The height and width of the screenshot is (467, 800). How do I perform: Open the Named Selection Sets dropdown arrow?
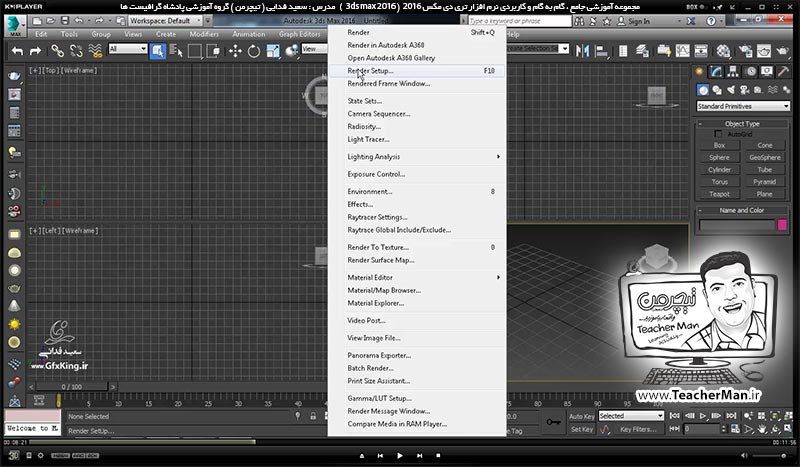point(564,49)
